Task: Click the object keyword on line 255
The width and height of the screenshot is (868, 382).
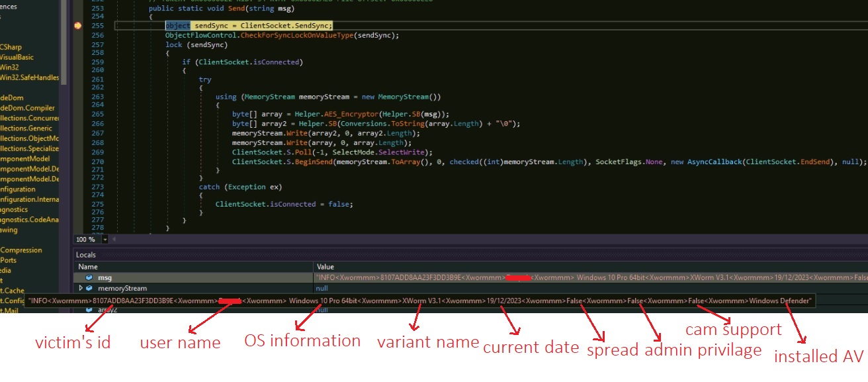Action: (x=178, y=25)
